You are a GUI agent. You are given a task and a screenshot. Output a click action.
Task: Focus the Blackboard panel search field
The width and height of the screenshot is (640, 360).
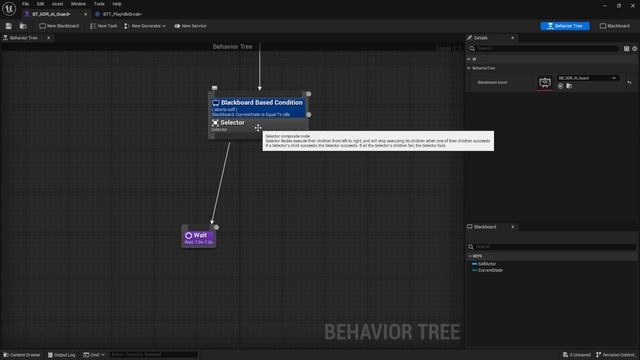click(x=555, y=247)
